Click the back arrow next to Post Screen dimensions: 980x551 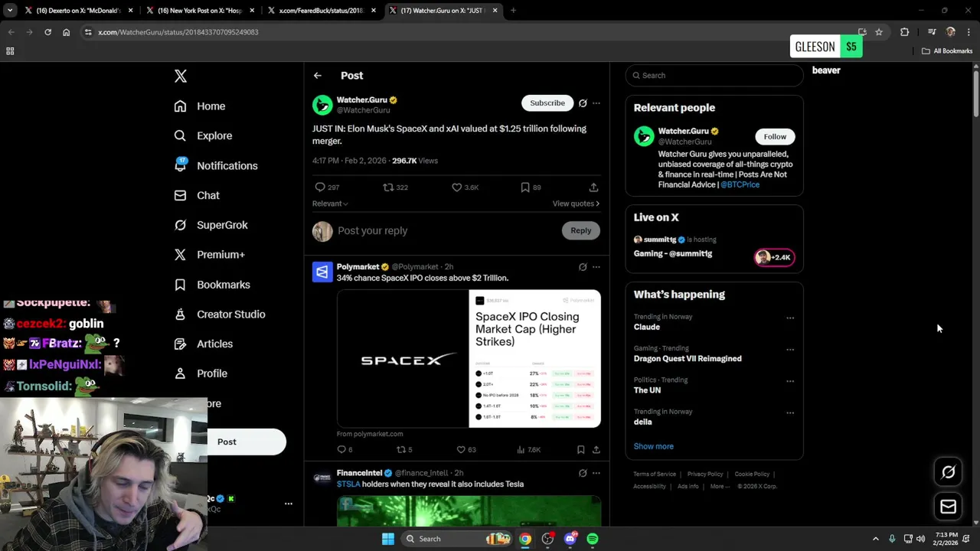(318, 76)
